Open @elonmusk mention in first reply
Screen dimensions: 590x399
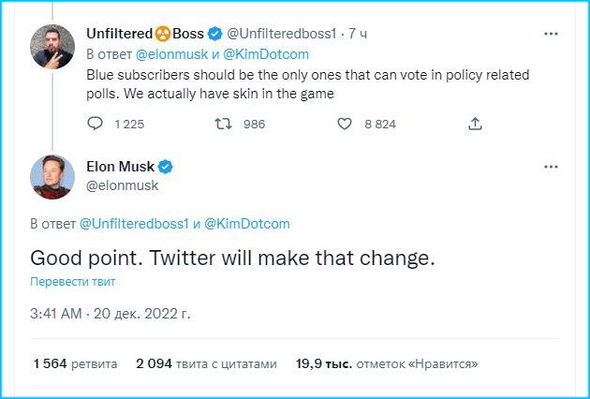coord(171,54)
